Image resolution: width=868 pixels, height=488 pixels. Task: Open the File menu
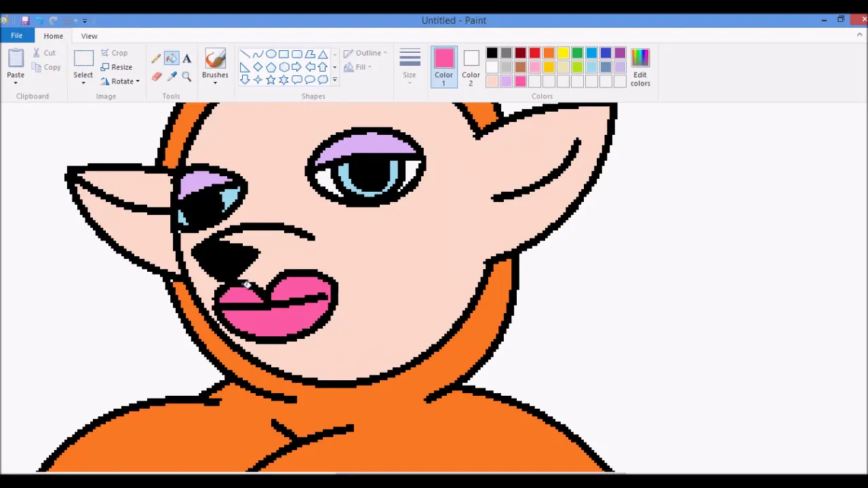(16, 35)
